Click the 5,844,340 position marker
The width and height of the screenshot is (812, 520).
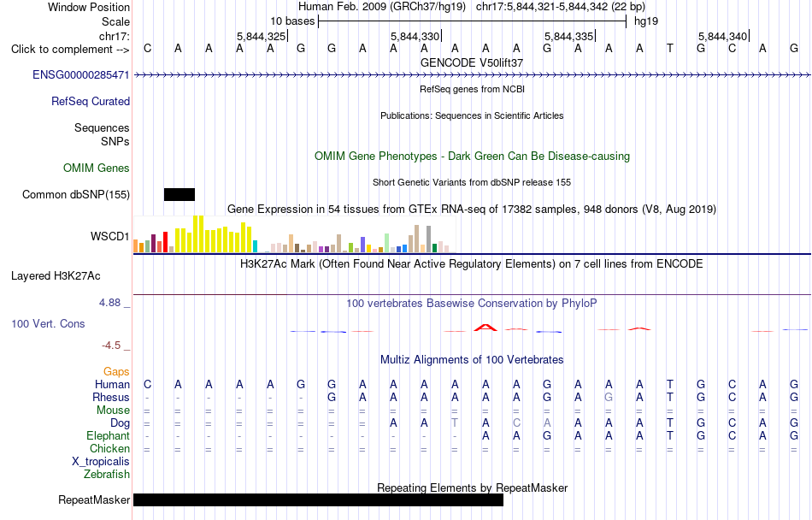click(x=723, y=36)
